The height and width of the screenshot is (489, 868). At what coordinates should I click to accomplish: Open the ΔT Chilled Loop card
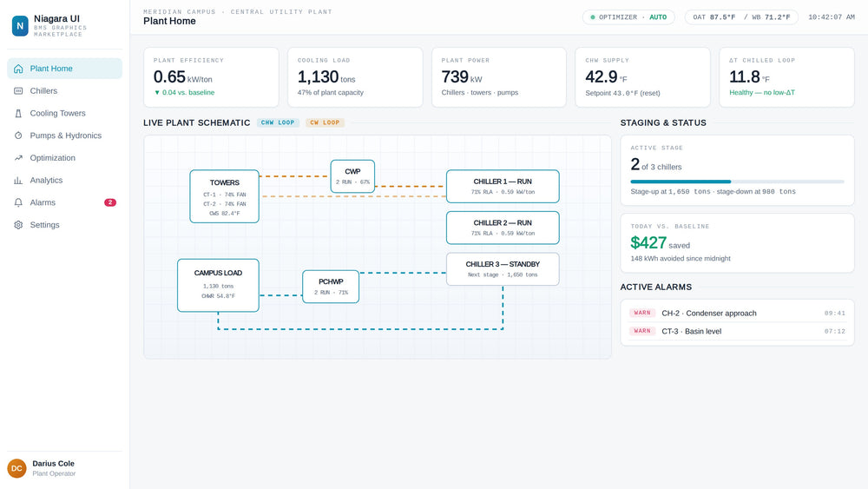pos(786,77)
